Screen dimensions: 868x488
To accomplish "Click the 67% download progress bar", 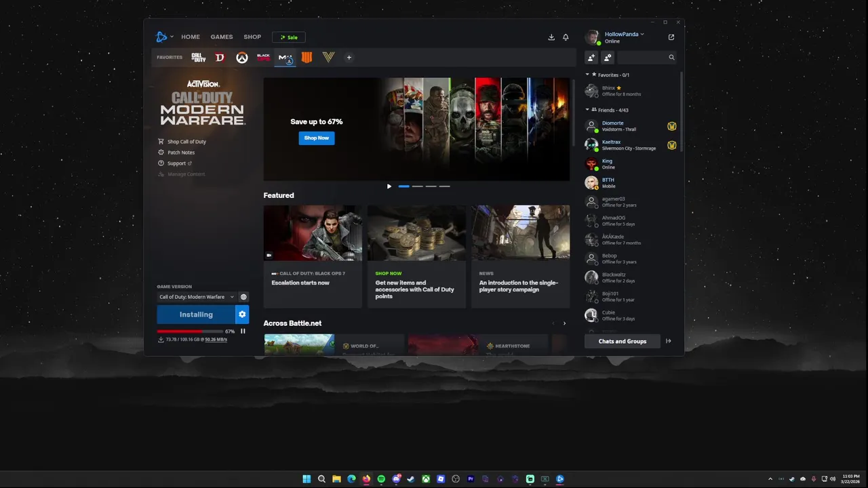I will click(190, 331).
